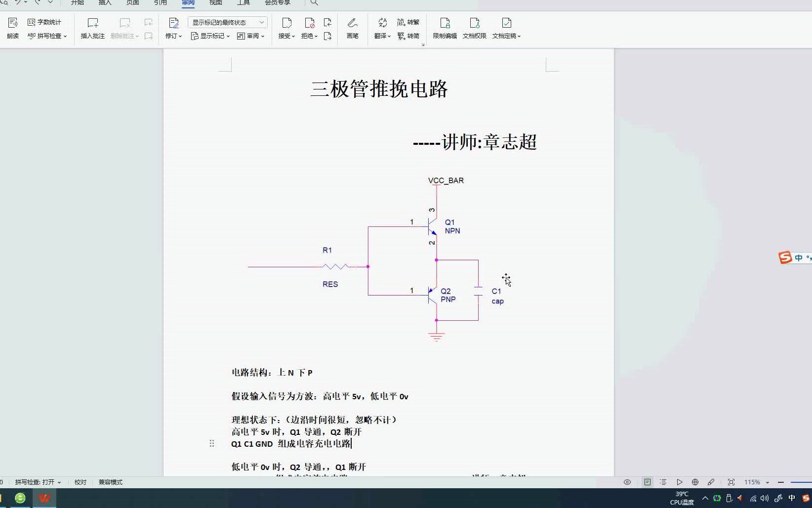The height and width of the screenshot is (508, 812).
Task: Switch to the Page (页面) tab
Action: tap(133, 2)
